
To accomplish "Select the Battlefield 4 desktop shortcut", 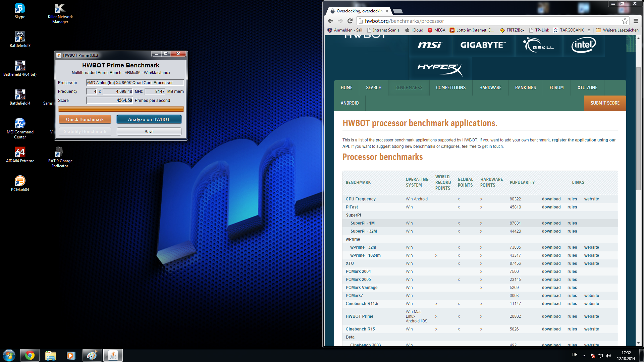I will click(x=20, y=97).
